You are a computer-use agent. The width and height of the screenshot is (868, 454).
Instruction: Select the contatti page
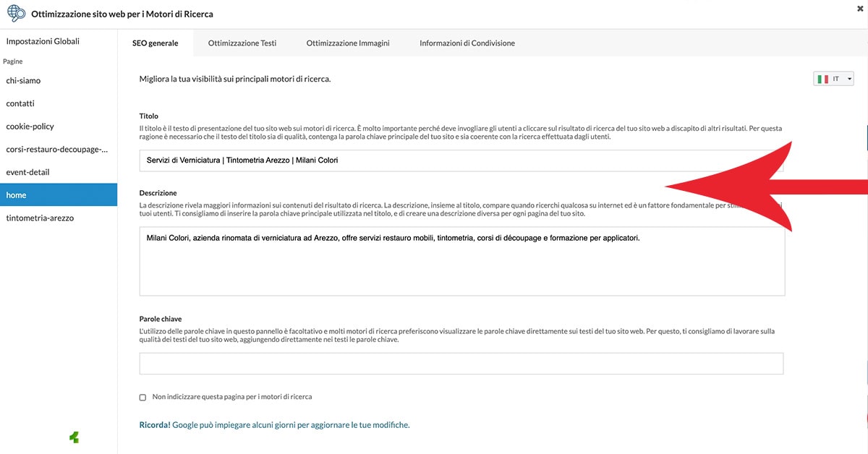click(x=20, y=103)
